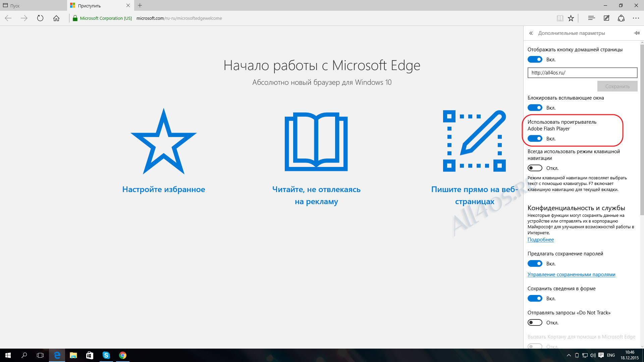Click the forward navigation arrow
Image resolution: width=644 pixels, height=362 pixels.
24,18
